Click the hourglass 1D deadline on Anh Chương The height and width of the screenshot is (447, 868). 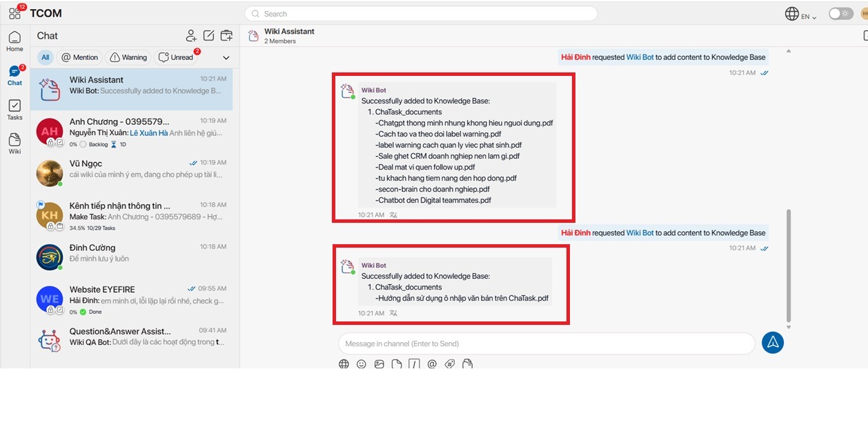click(118, 144)
